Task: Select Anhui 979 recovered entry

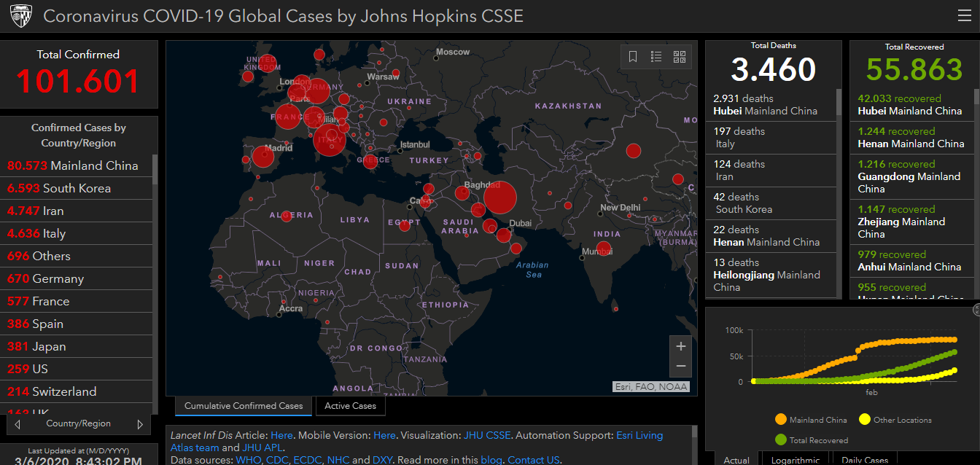Action: [x=912, y=261]
